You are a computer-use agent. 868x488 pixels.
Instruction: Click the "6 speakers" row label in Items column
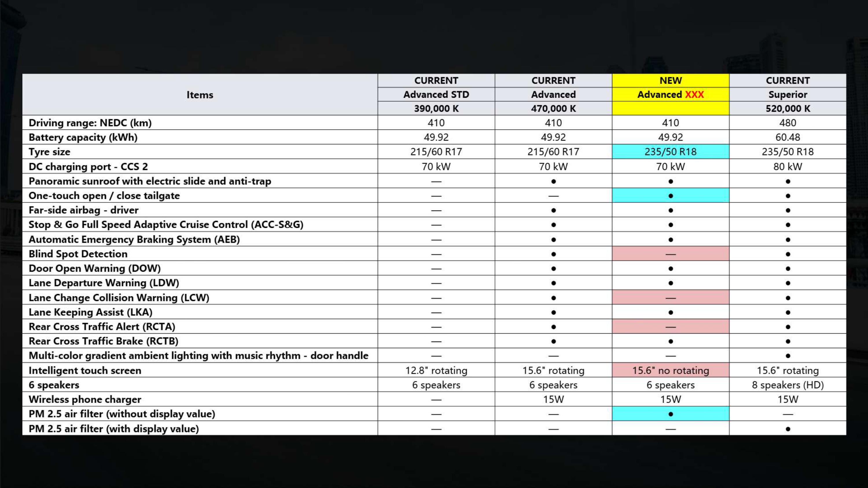point(54,385)
